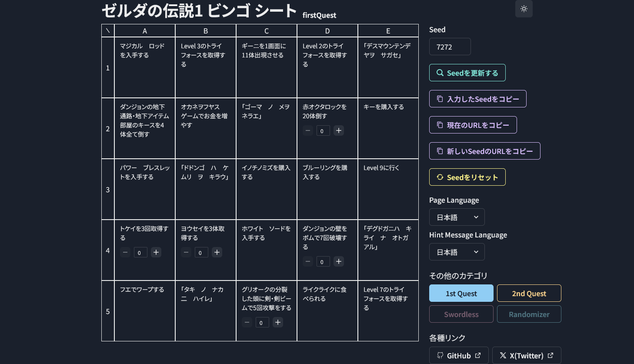Mark cell 「ゴーマ ノ メヲ ネラエ」
This screenshot has width=634, height=364.
[x=267, y=128]
